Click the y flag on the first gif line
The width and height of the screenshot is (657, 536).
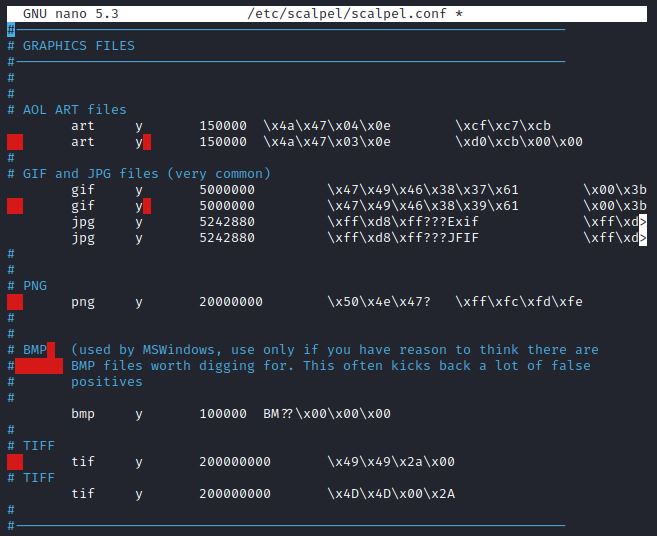tap(139, 190)
